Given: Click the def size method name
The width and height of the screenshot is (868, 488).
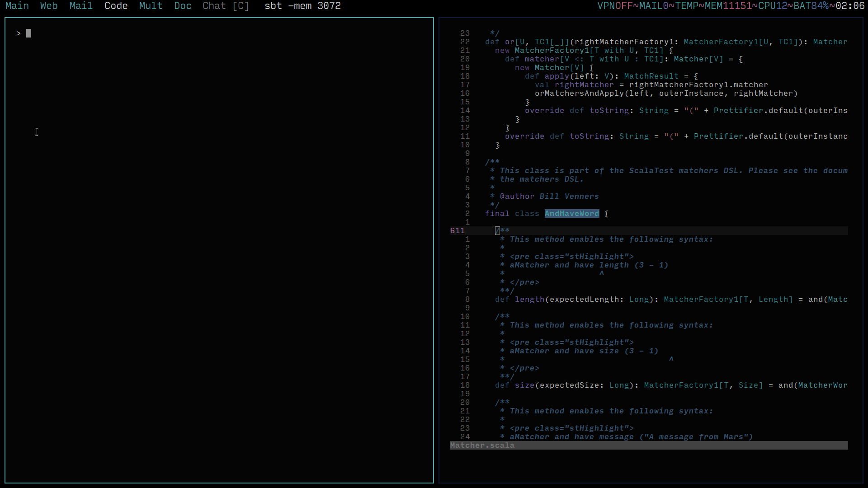Looking at the screenshot, I should [524, 385].
